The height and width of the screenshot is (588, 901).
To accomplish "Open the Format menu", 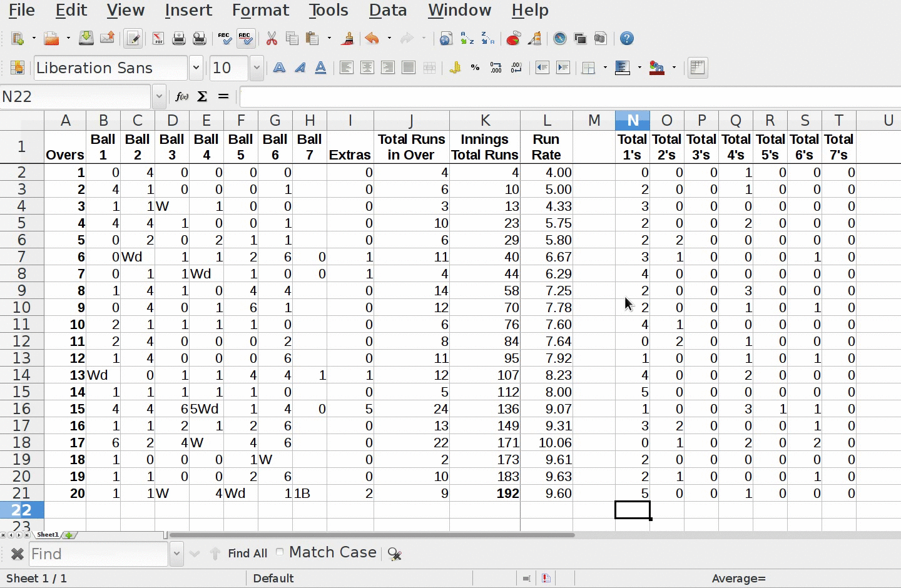I will pos(260,10).
